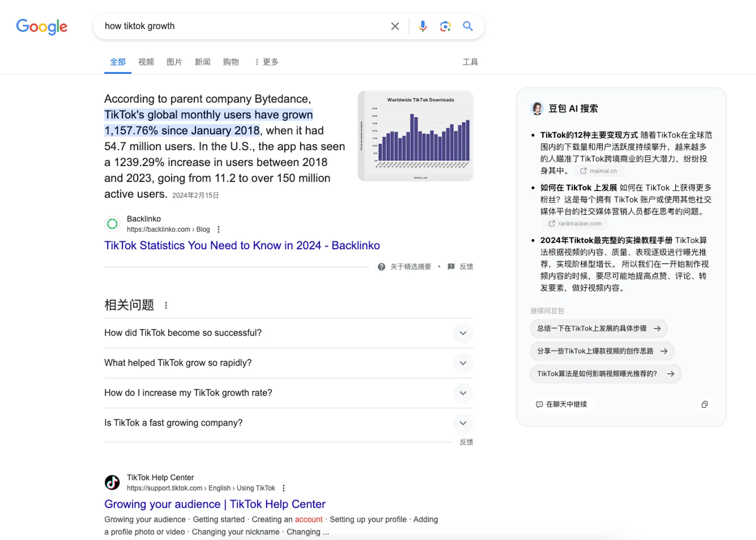Click 总结一下在TikTok上发展的具体步骤 suggestion
Image resolution: width=756 pixels, height=540 pixels.
pos(598,328)
